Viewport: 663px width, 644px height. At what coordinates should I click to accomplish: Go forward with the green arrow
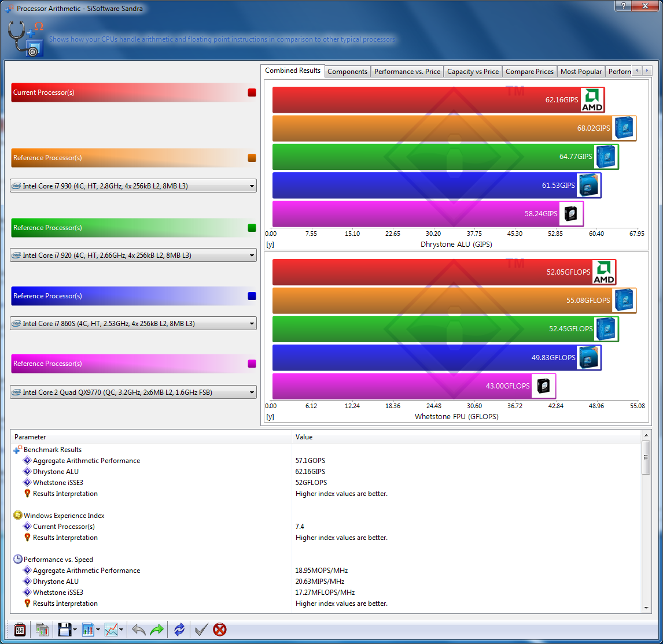pyautogui.click(x=157, y=630)
